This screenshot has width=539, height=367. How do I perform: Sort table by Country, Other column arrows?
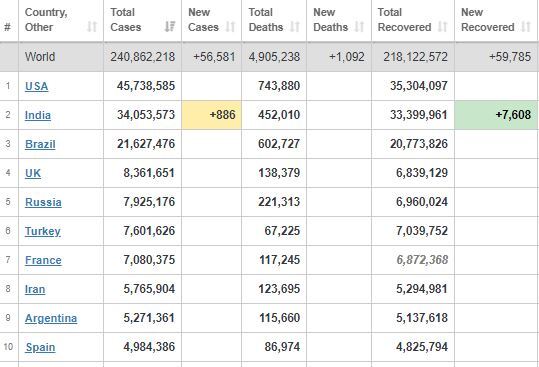92,26
